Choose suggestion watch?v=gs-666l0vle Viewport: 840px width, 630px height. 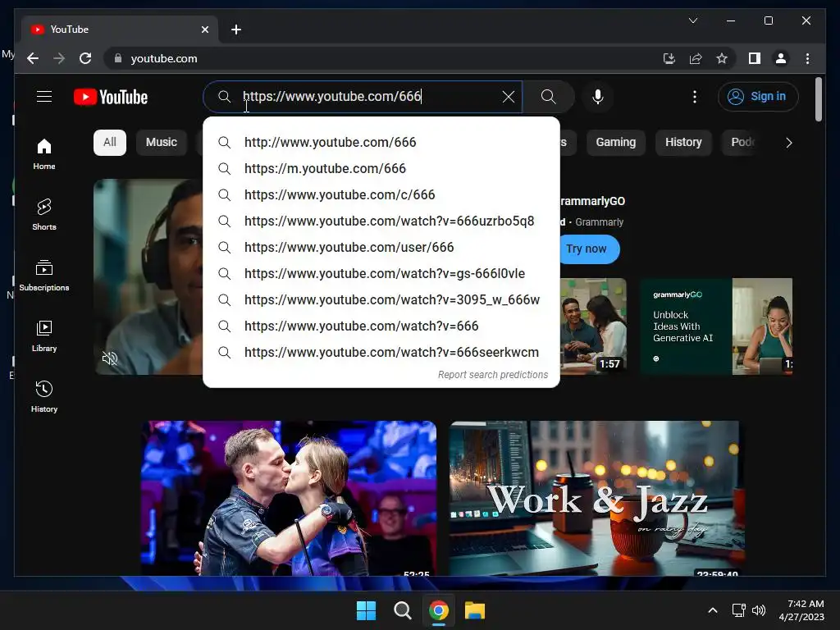381,273
